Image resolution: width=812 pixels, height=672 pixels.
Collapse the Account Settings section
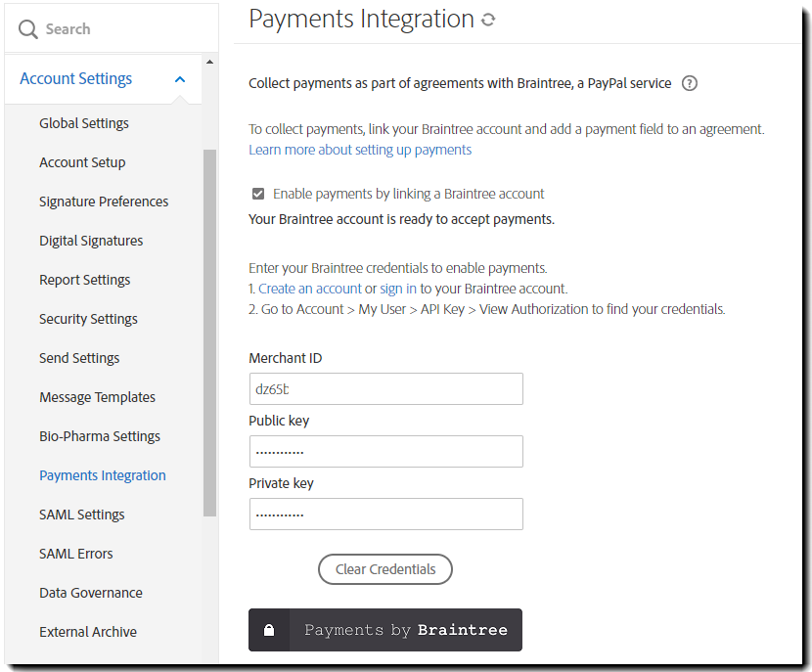click(x=178, y=78)
